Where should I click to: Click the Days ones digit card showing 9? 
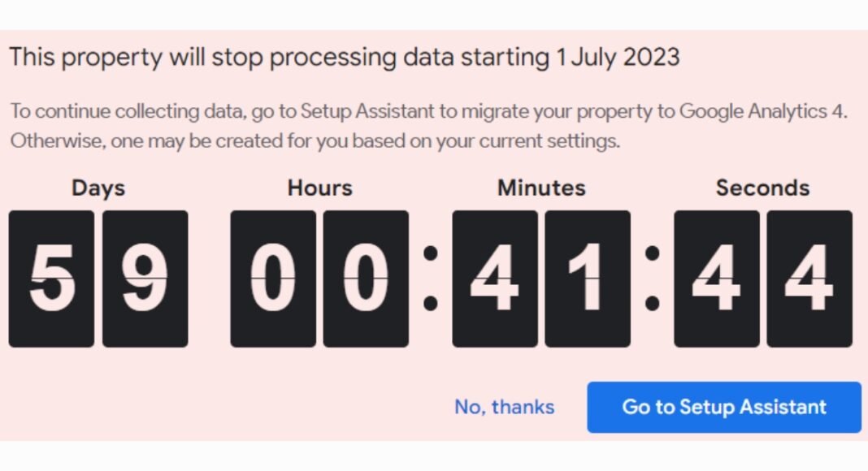pos(145,279)
